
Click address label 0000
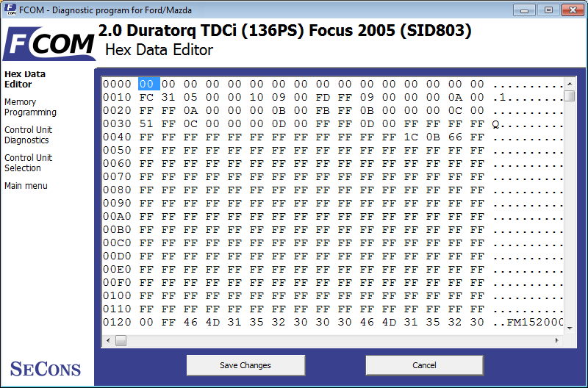pos(117,84)
